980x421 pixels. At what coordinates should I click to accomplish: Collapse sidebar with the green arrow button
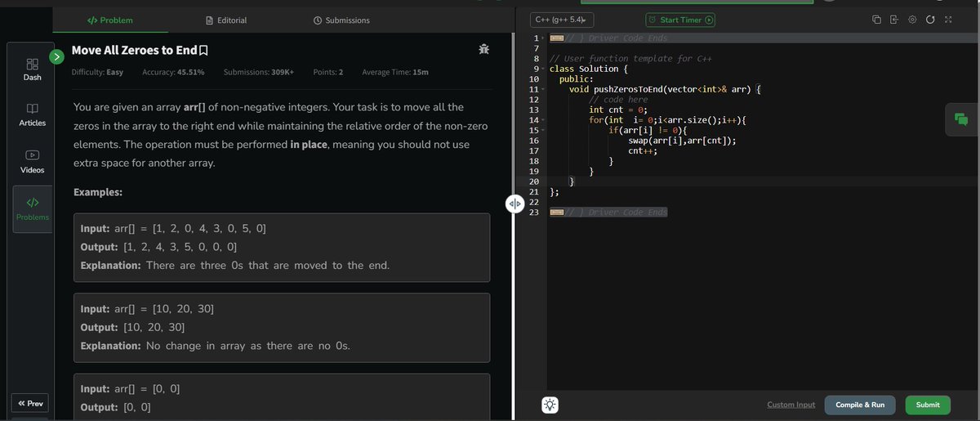(56, 57)
